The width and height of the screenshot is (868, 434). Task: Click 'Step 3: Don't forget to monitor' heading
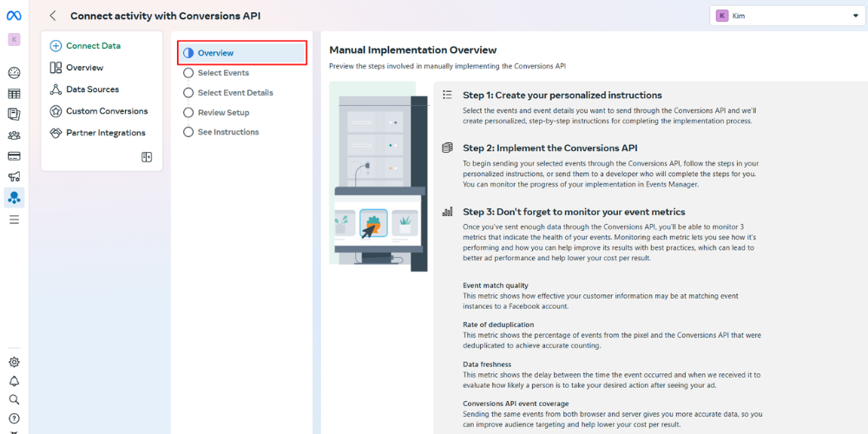point(574,212)
